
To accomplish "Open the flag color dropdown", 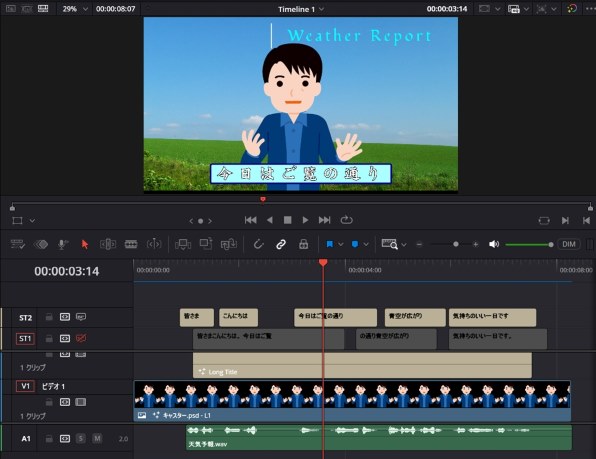I will point(341,244).
